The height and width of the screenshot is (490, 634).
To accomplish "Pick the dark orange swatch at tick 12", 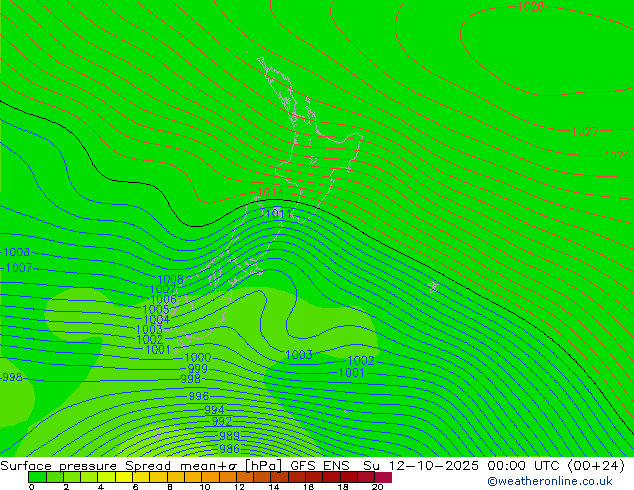I will 245,477.
